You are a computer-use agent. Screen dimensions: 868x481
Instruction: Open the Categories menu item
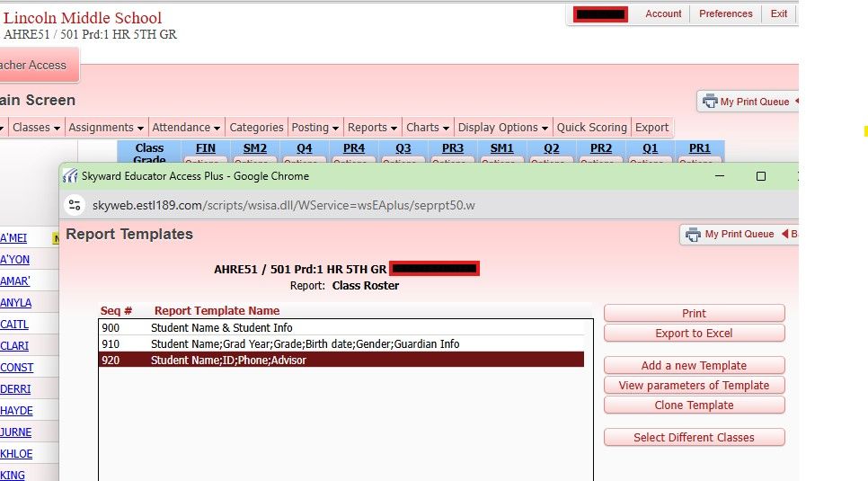256,128
